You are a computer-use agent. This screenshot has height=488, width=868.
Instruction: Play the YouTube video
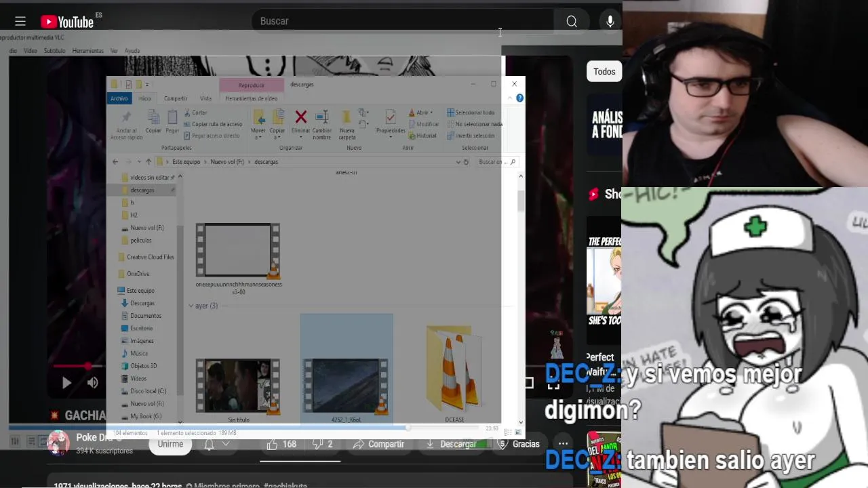coord(66,383)
